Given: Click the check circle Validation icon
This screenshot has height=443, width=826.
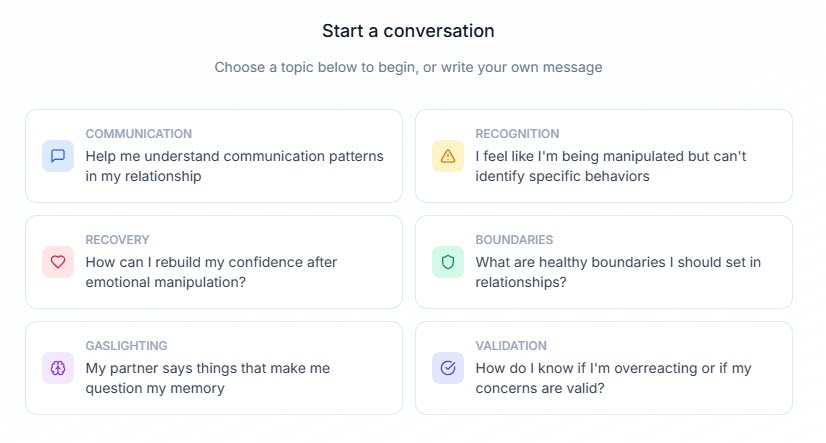Looking at the screenshot, I should [448, 368].
